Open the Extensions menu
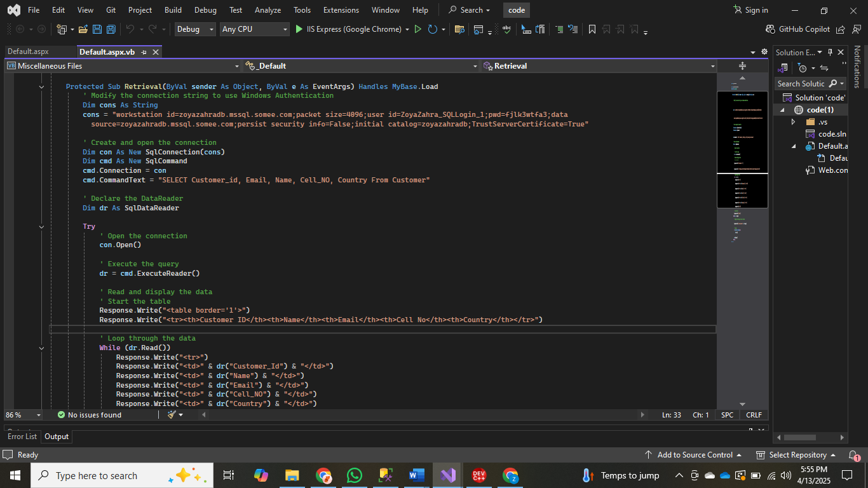Viewport: 868px width, 488px height. click(341, 10)
